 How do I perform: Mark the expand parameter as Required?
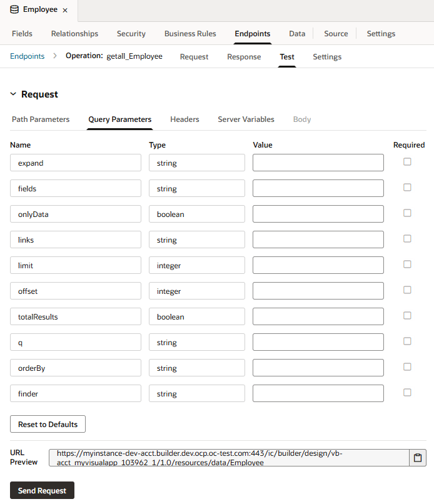click(407, 161)
